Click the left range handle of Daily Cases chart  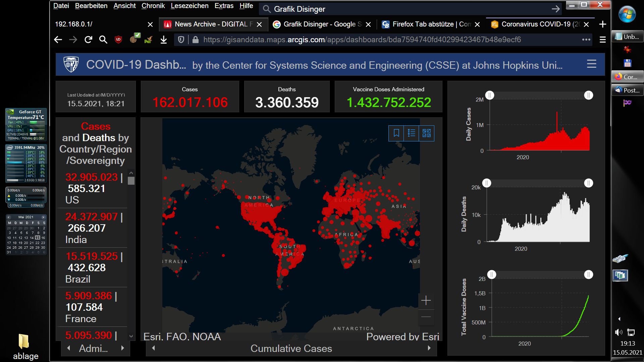coord(490,95)
